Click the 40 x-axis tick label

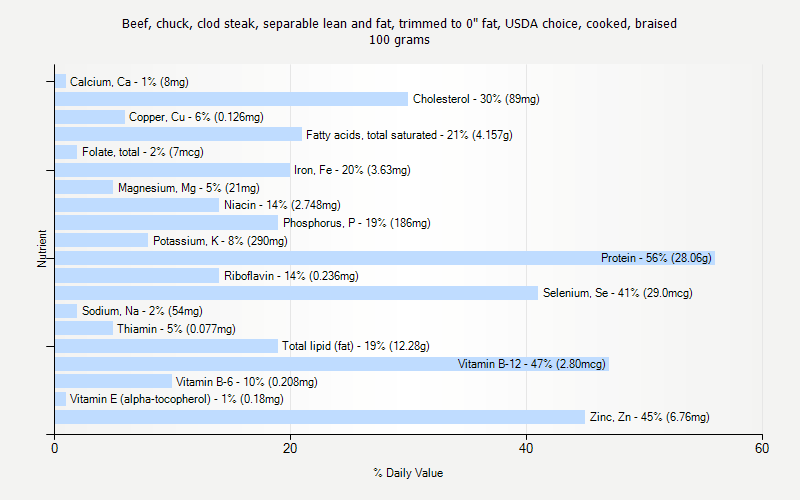point(526,448)
